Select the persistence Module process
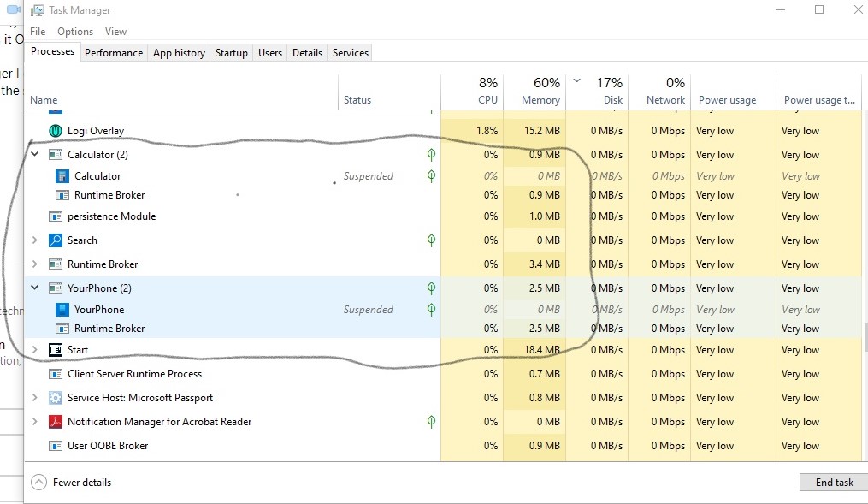 click(x=443, y=216)
